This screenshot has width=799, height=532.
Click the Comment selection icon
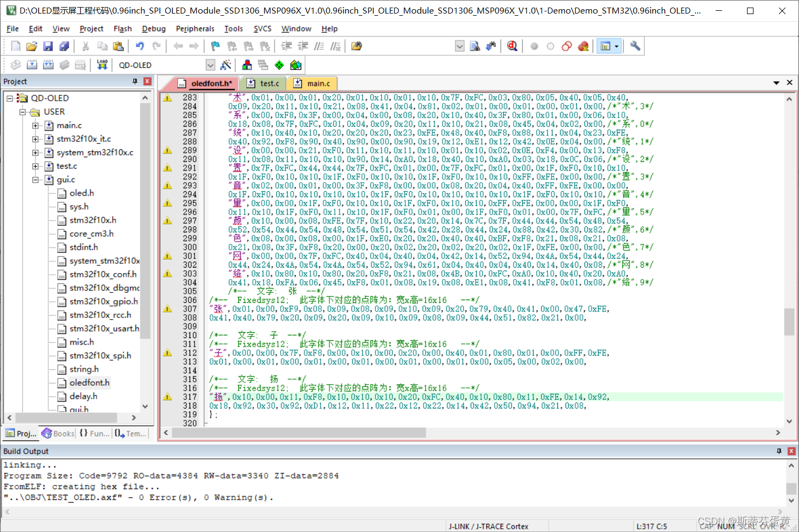pos(319,46)
